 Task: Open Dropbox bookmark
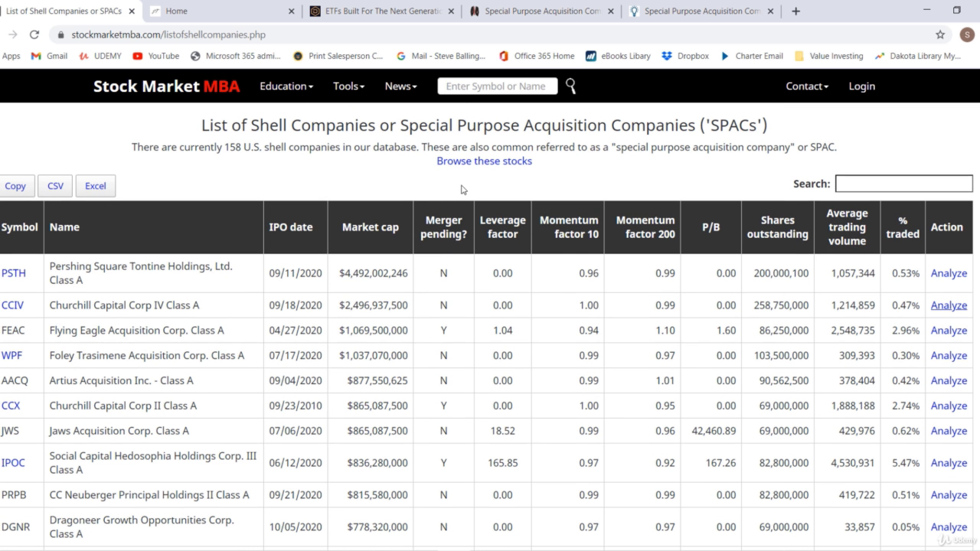click(x=685, y=56)
